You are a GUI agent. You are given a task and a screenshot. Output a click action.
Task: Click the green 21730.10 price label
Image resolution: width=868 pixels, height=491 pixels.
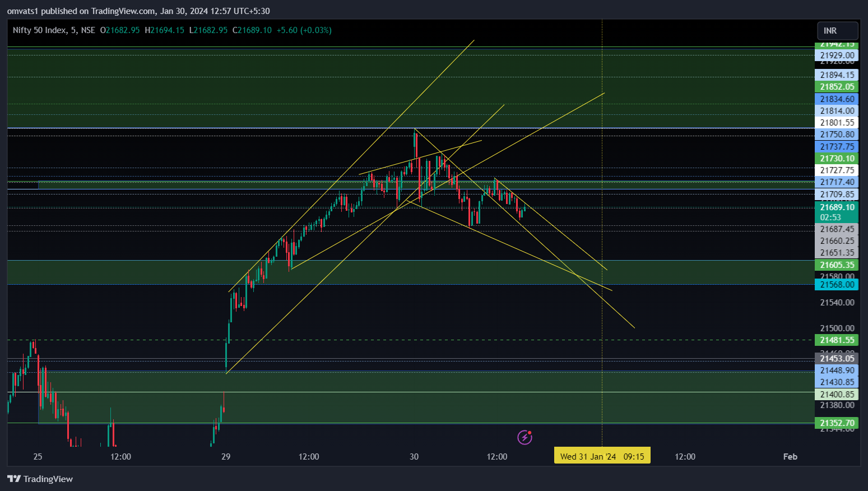[836, 158]
